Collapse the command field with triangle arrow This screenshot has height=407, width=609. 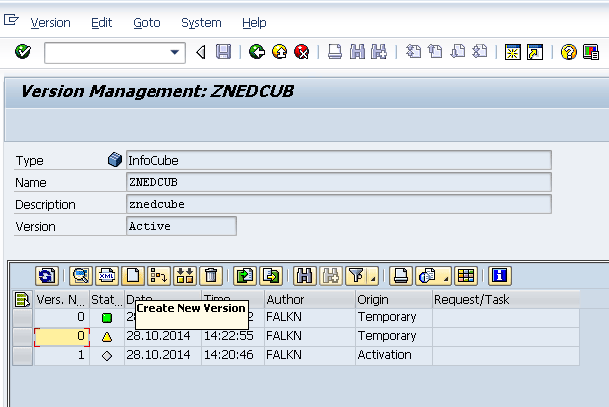(x=201, y=52)
